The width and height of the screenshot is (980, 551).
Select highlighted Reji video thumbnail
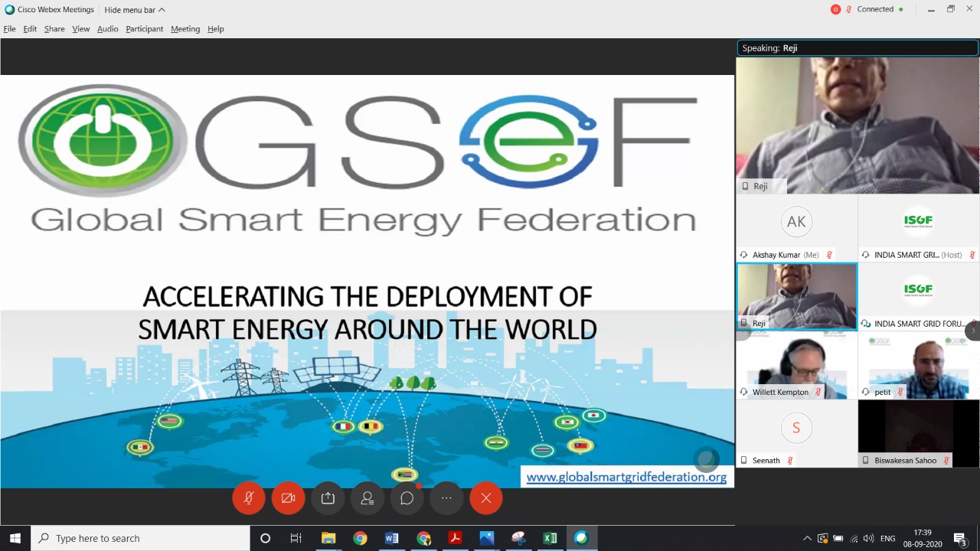pos(796,296)
